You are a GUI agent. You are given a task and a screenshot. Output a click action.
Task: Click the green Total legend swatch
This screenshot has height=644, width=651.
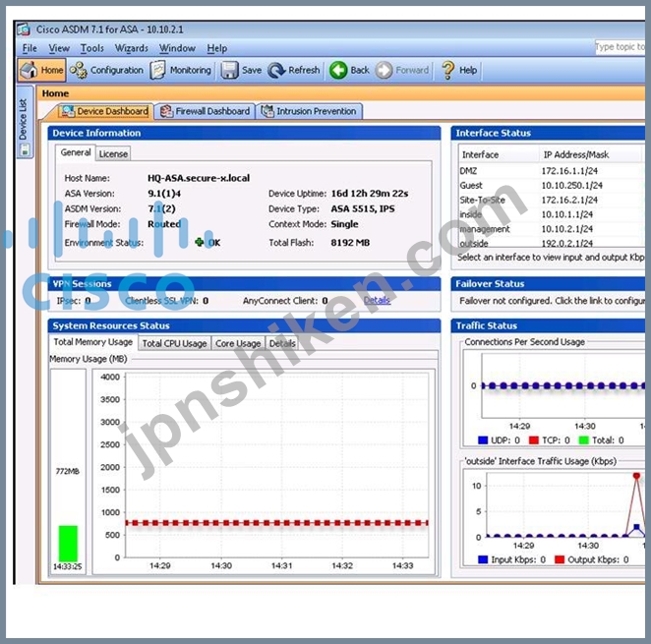pyautogui.click(x=584, y=439)
